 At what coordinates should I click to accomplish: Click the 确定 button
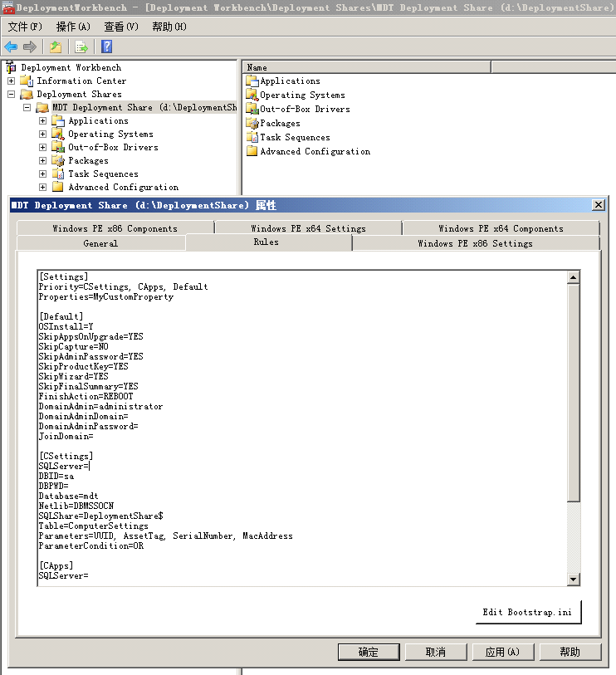coord(369,652)
